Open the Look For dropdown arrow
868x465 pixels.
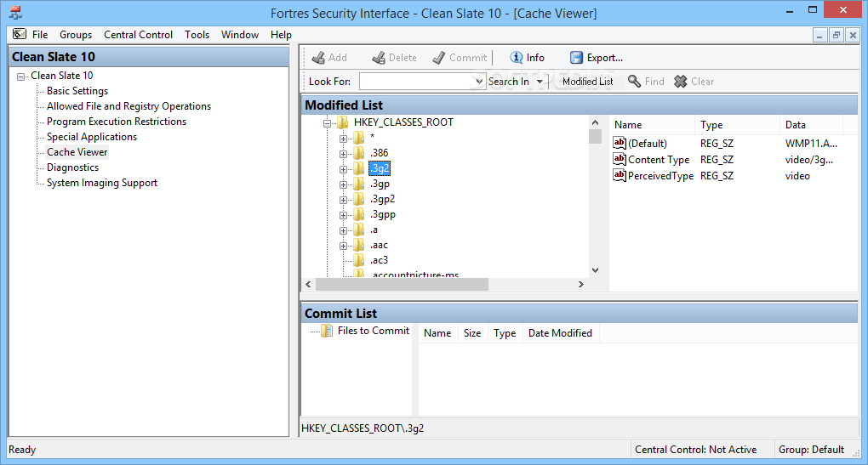[x=479, y=82]
